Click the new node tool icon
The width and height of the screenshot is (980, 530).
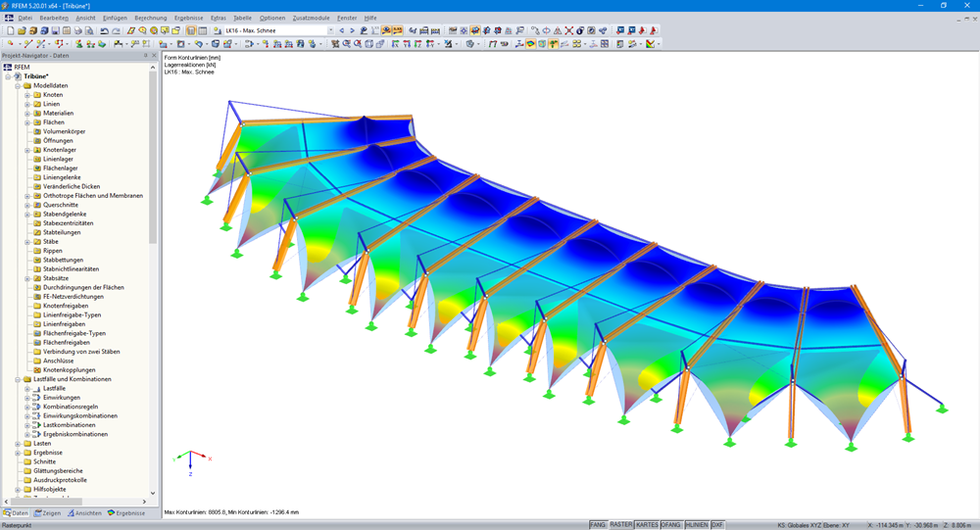[x=10, y=44]
